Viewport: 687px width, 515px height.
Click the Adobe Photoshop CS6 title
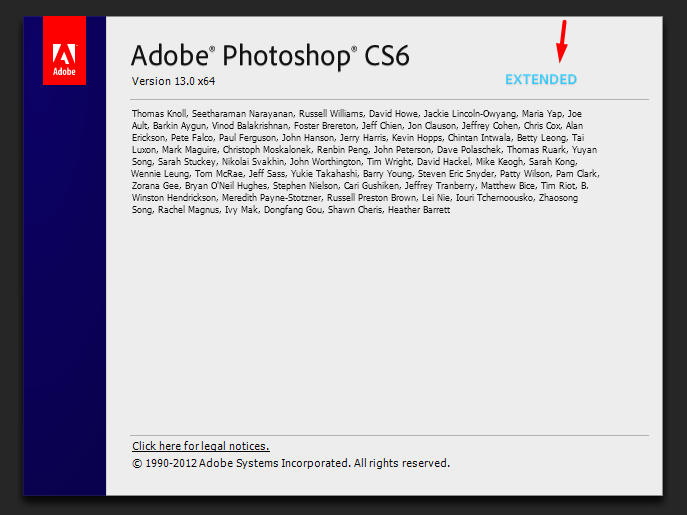click(270, 56)
